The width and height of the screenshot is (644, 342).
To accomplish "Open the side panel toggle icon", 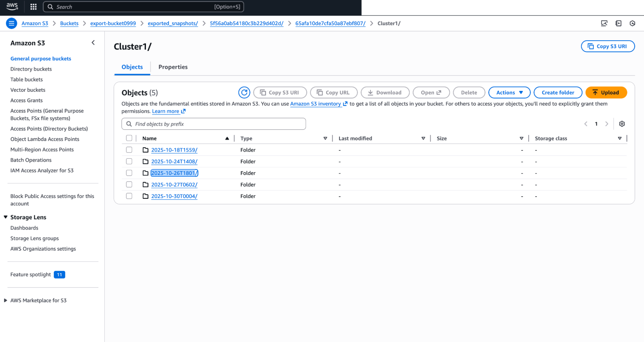I will [618, 23].
